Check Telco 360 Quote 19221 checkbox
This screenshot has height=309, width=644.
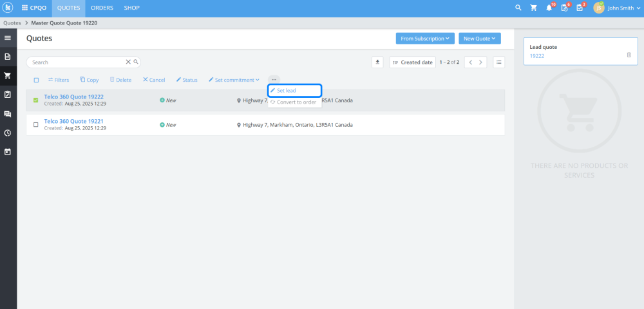(x=35, y=124)
